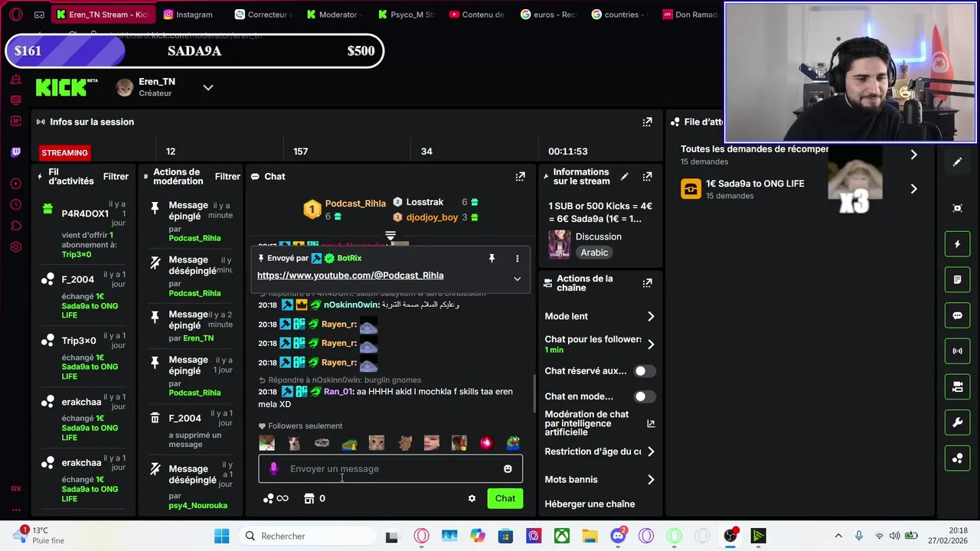Viewport: 980px width, 551px height.
Task: Show hidden icons in system tray
Action: (x=838, y=536)
